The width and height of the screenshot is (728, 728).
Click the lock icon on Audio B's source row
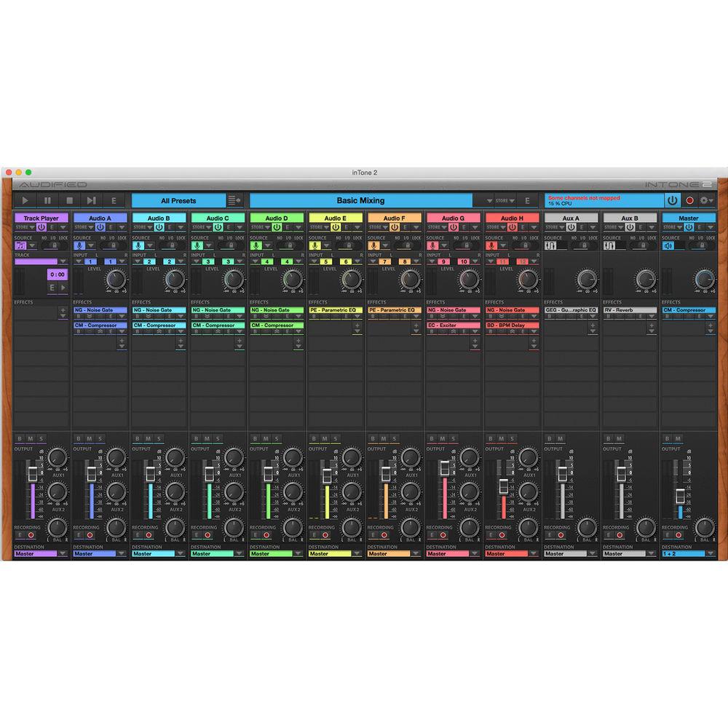pyautogui.click(x=173, y=245)
